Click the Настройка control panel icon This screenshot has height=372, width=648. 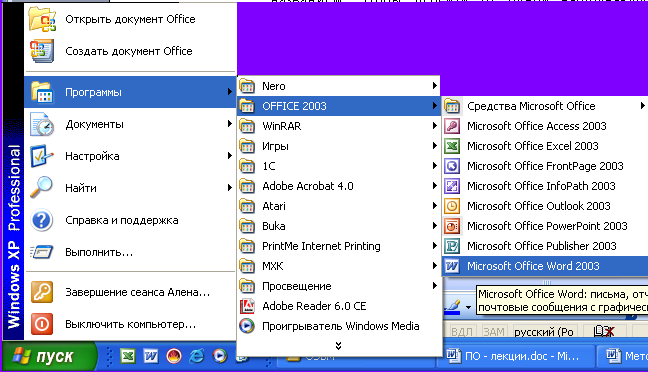pyautogui.click(x=42, y=156)
